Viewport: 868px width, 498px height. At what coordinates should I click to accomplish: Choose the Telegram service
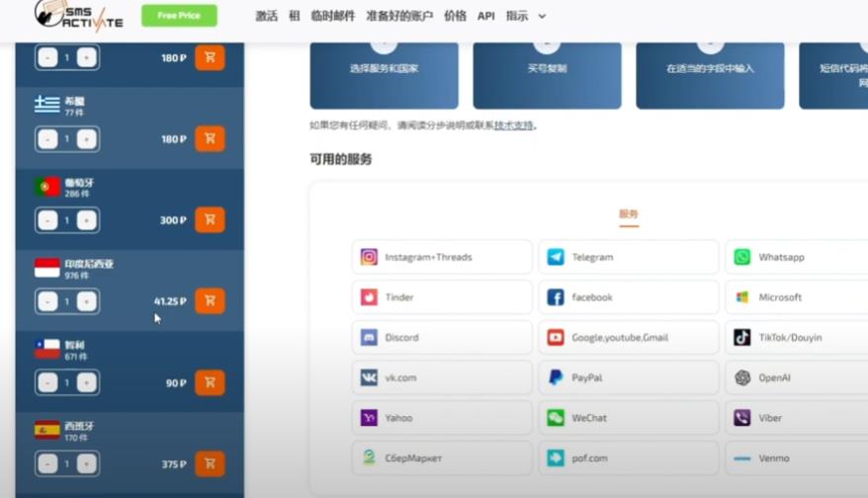(x=629, y=257)
